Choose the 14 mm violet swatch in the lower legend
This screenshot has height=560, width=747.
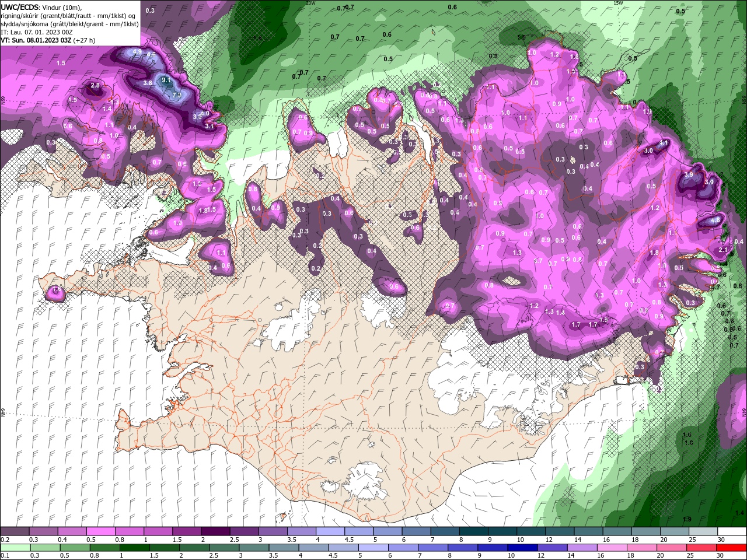[582, 548]
